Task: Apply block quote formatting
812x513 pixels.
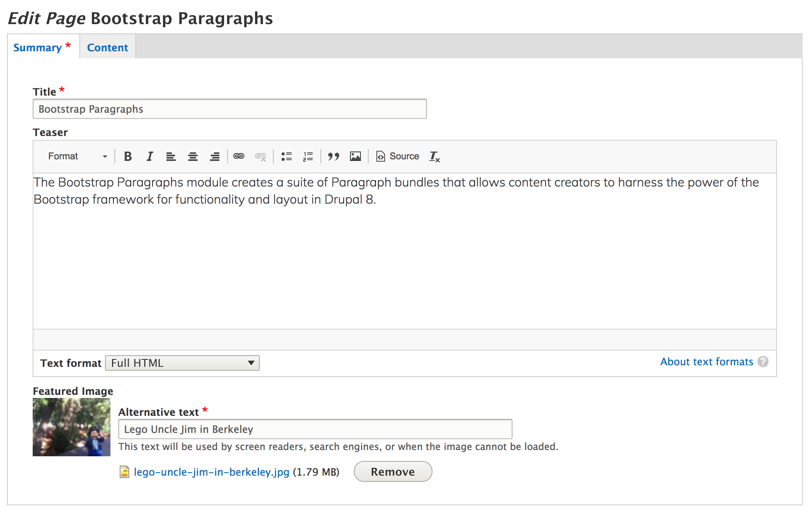Action: (333, 156)
